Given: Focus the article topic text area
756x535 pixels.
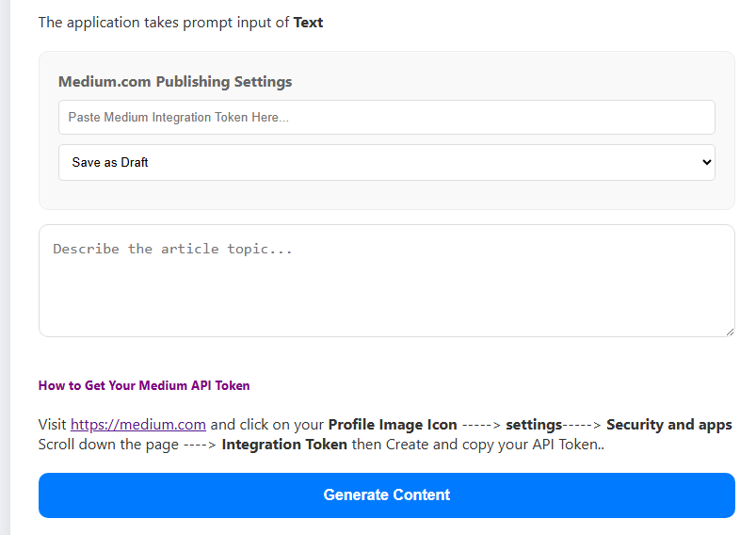Looking at the screenshot, I should [386, 281].
